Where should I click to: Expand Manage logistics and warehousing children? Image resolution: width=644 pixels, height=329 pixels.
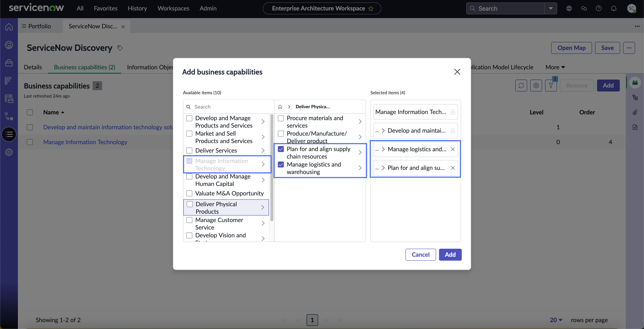360,168
